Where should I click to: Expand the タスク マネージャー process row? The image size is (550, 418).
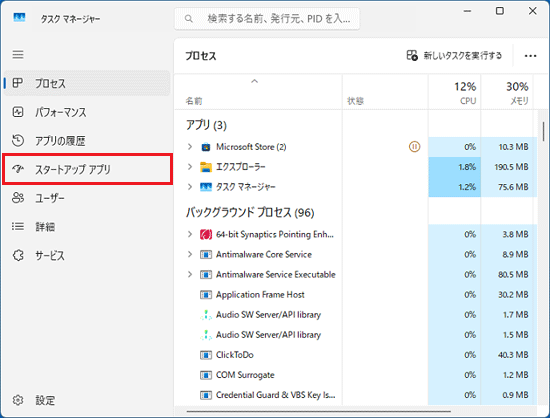tap(190, 187)
